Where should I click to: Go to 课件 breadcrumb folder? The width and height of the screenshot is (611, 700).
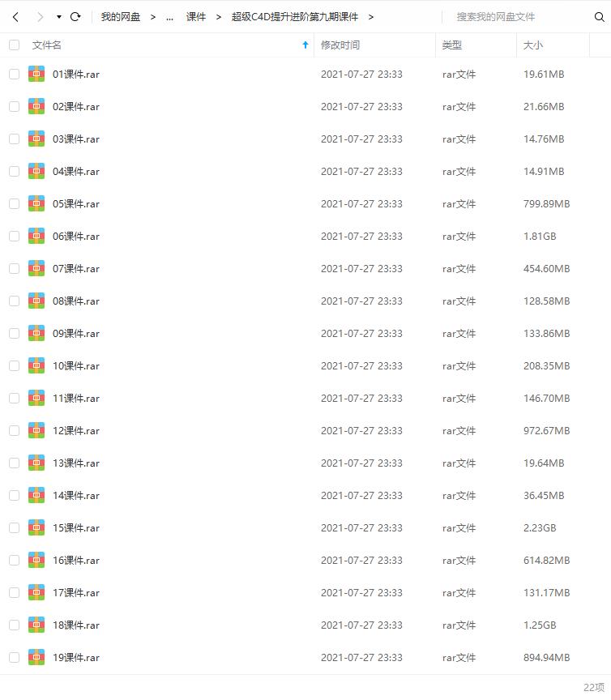[196, 17]
